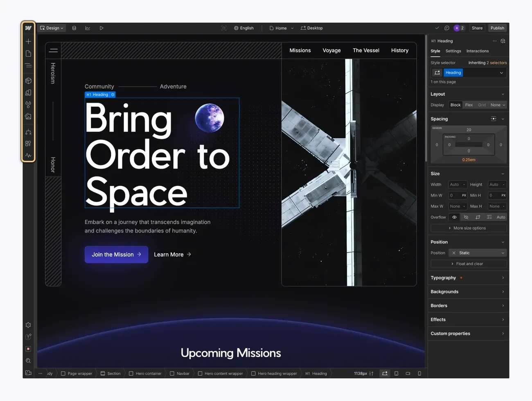Open the Pages panel icon
Viewport: 532px width, 401px height.
coord(28,54)
